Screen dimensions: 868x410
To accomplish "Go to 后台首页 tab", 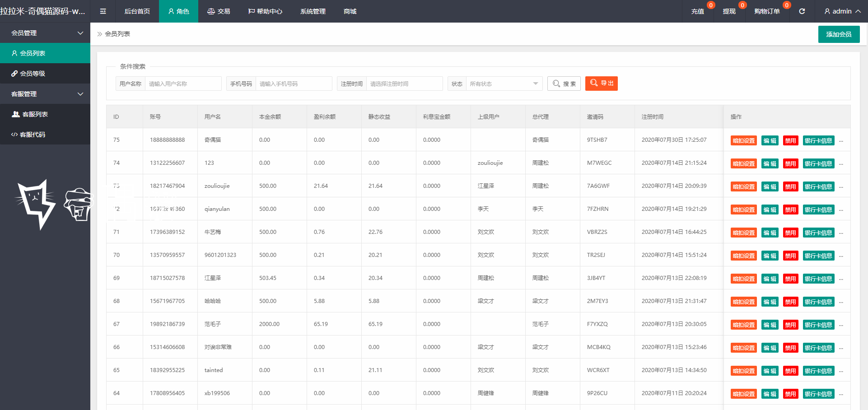I will pos(137,11).
